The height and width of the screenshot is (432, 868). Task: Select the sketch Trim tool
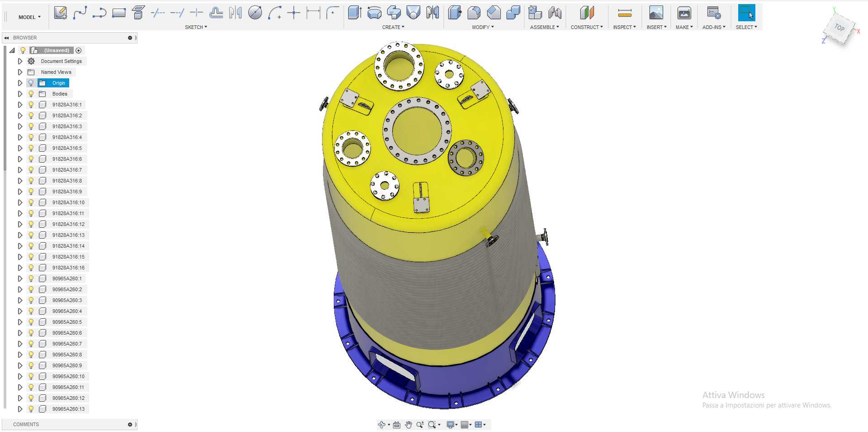[157, 13]
